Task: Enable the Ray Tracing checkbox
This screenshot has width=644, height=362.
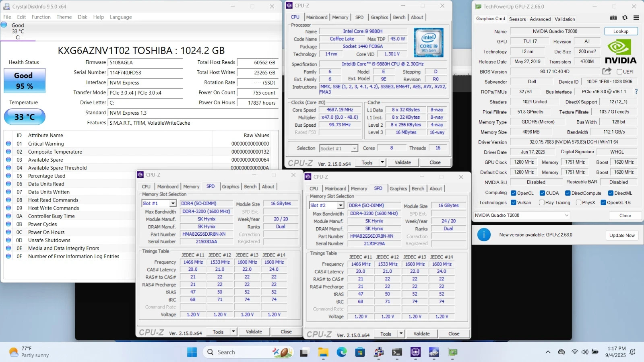Action: (x=541, y=203)
